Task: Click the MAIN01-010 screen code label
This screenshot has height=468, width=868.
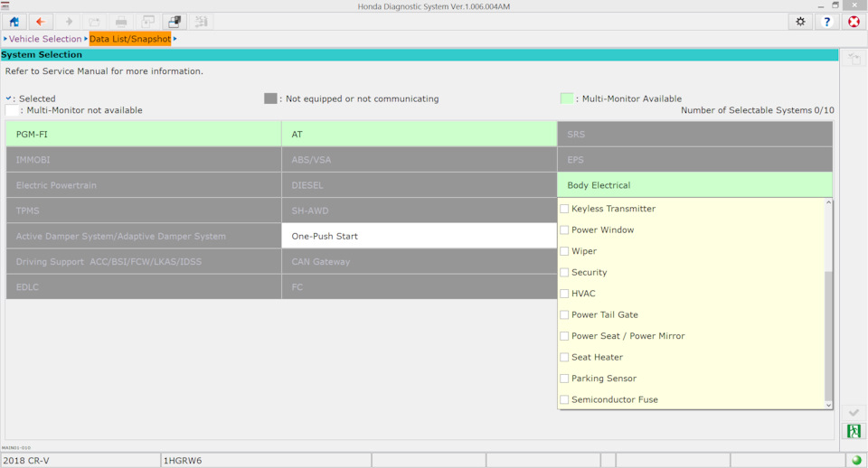Action: (16, 447)
